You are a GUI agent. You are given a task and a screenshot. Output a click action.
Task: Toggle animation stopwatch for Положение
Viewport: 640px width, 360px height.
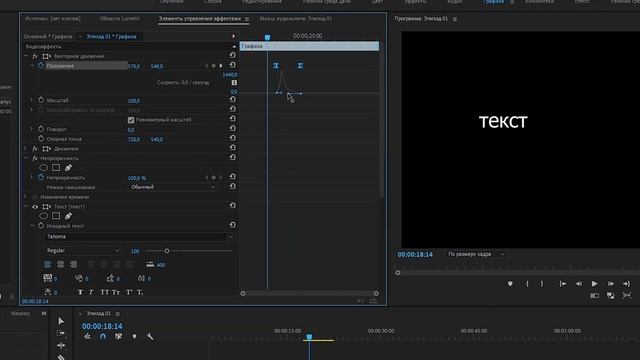41,66
